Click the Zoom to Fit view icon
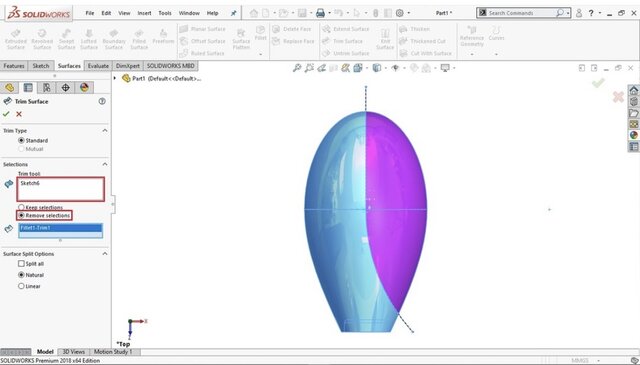 pos(297,68)
